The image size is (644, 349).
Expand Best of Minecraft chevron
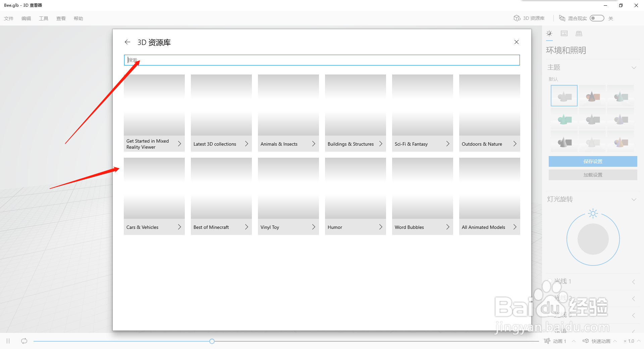pos(247,227)
